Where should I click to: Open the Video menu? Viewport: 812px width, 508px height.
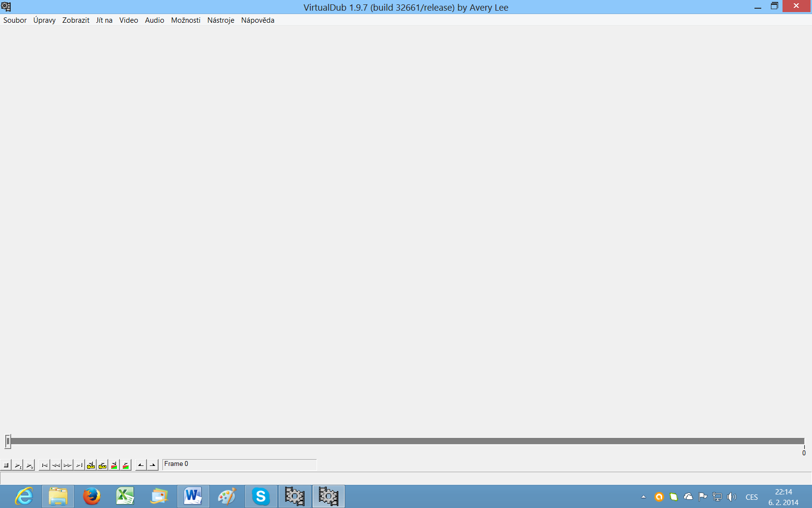click(x=129, y=20)
